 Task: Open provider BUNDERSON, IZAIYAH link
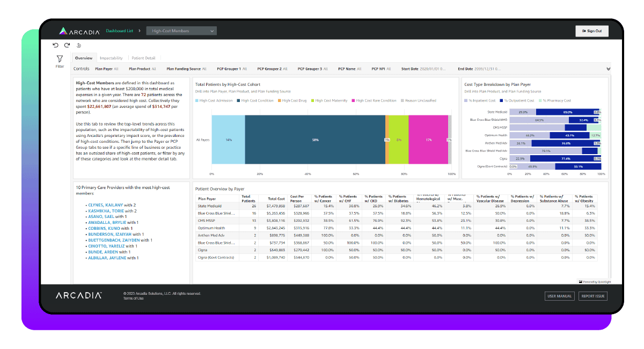click(x=111, y=234)
